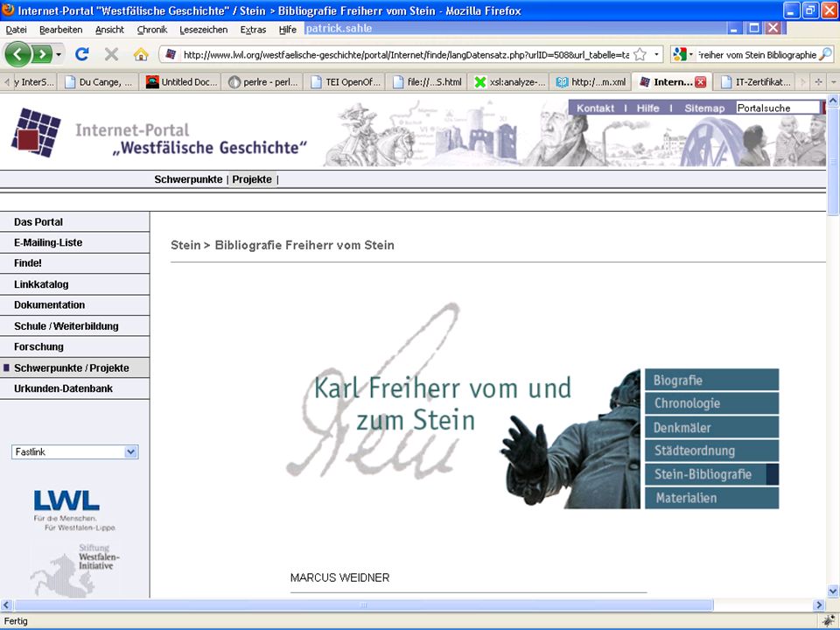Click the vertical scrollbar down arrow
The image size is (840, 630).
pyautogui.click(x=833, y=591)
